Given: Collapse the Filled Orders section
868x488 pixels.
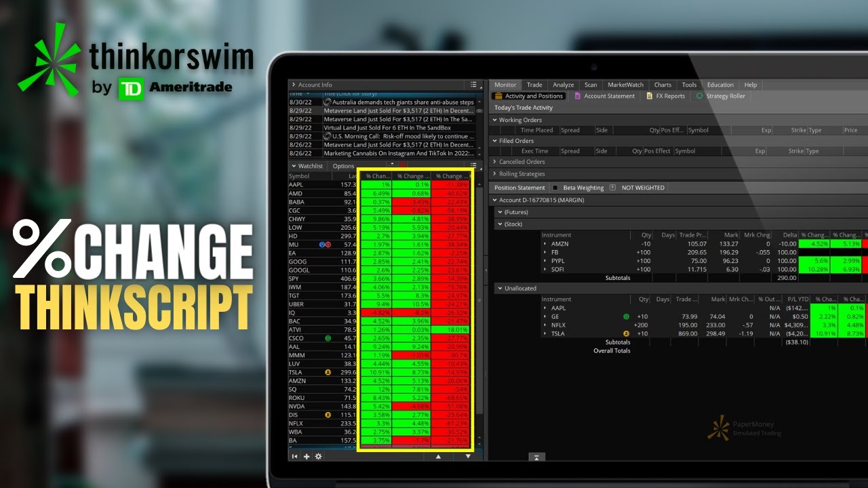Looking at the screenshot, I should click(x=495, y=141).
